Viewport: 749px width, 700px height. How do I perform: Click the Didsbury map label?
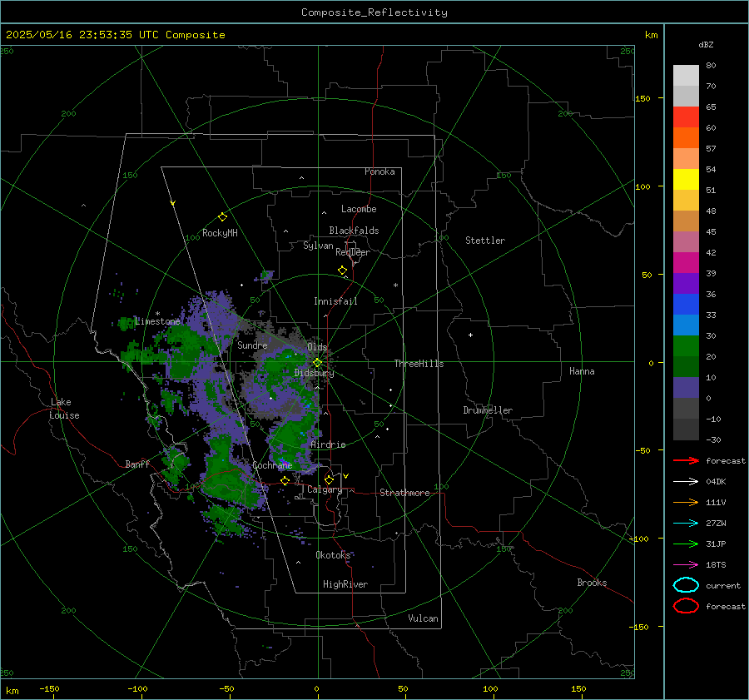tap(315, 373)
